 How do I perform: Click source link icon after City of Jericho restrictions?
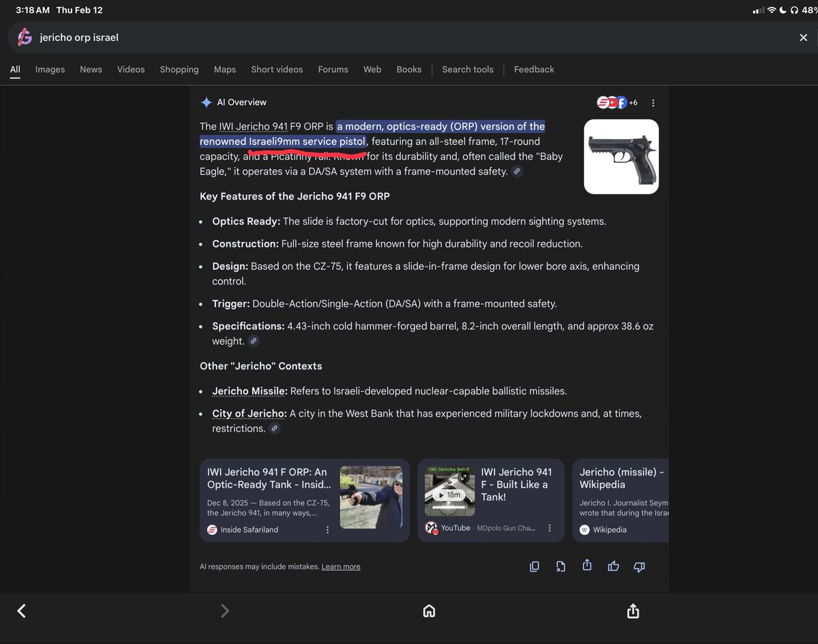coord(274,428)
